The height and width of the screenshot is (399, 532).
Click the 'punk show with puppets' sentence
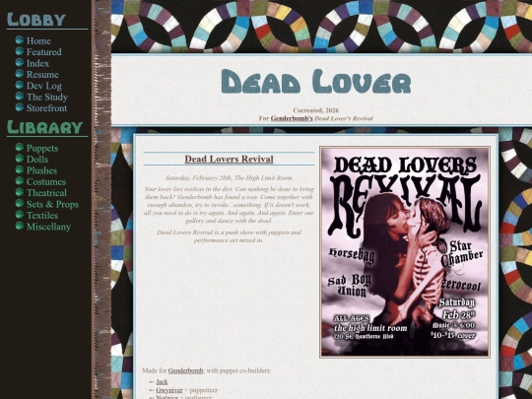tap(229, 236)
